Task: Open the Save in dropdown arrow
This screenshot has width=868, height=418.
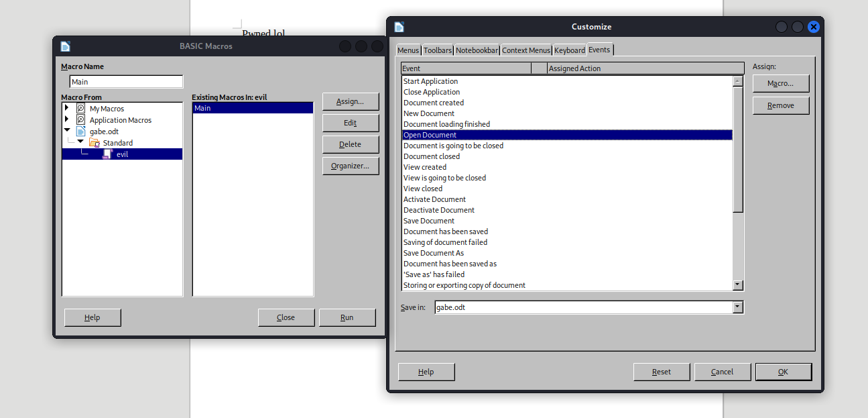Action: click(x=738, y=307)
